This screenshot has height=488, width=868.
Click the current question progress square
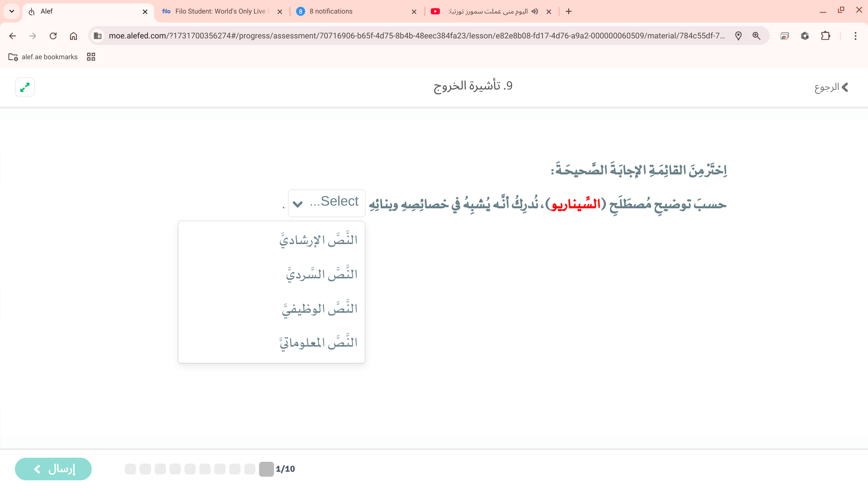(266, 469)
